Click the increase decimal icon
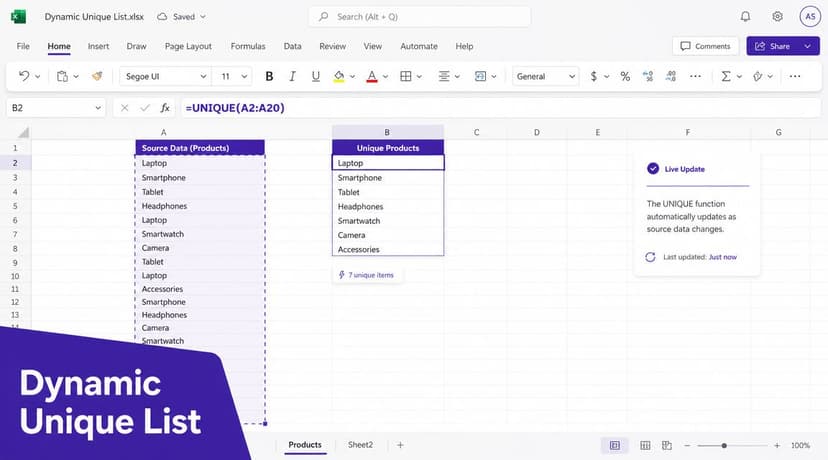This screenshot has height=460, width=828. point(671,76)
